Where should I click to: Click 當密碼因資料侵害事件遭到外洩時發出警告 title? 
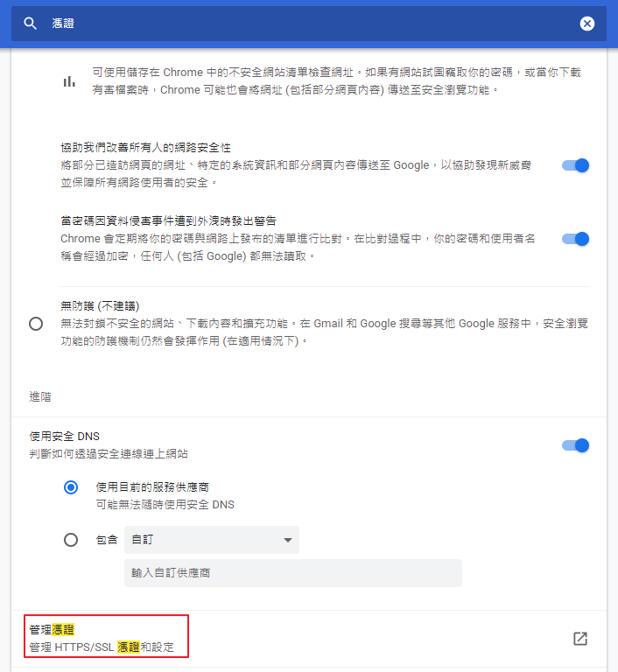[x=168, y=220]
